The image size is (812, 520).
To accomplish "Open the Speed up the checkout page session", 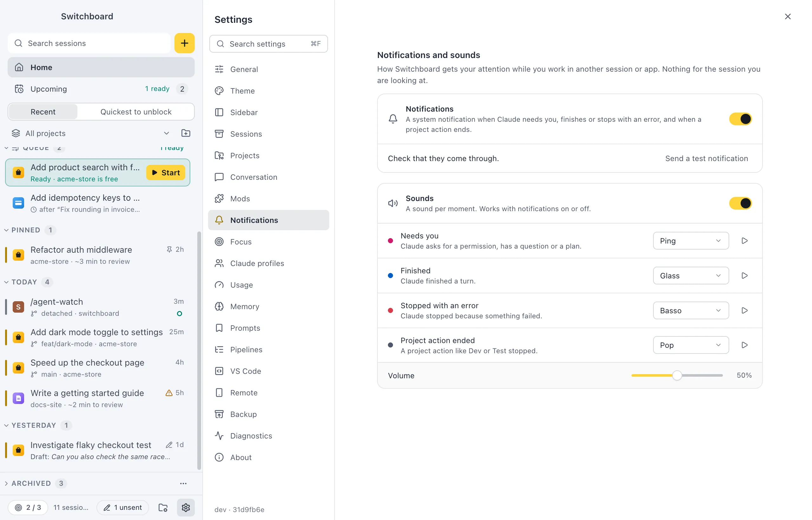I will click(x=98, y=368).
